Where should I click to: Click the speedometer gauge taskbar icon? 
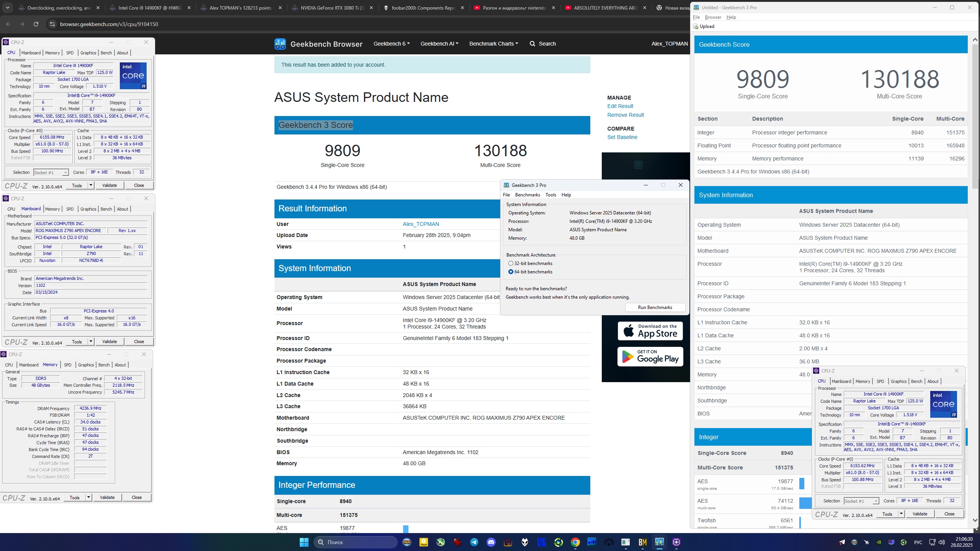point(609,542)
